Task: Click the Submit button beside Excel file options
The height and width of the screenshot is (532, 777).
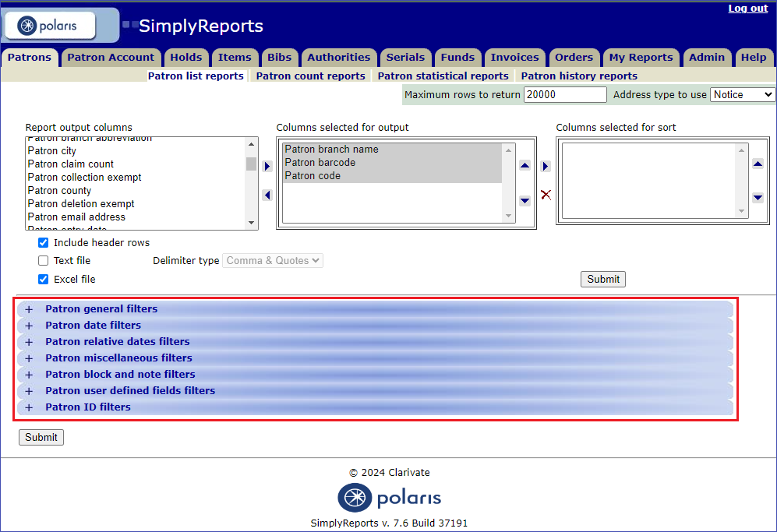Action: click(603, 280)
